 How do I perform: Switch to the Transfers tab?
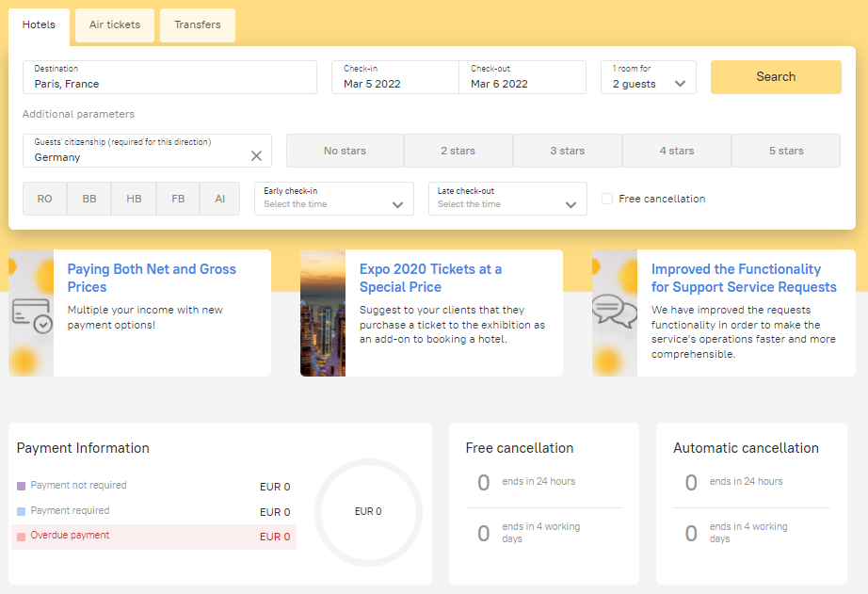(x=198, y=25)
